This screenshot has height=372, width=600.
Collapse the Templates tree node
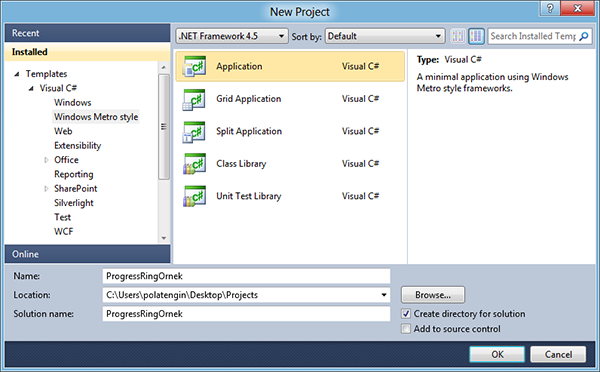tap(17, 74)
